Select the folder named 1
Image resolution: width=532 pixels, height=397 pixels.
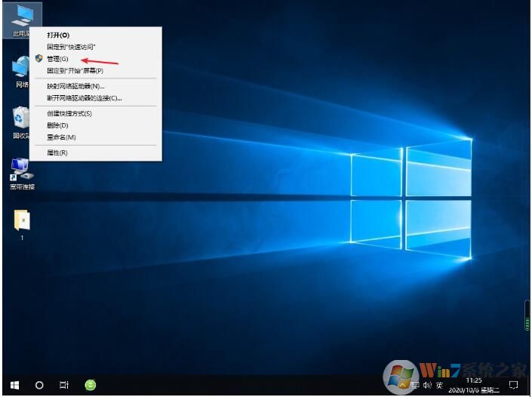(22, 226)
